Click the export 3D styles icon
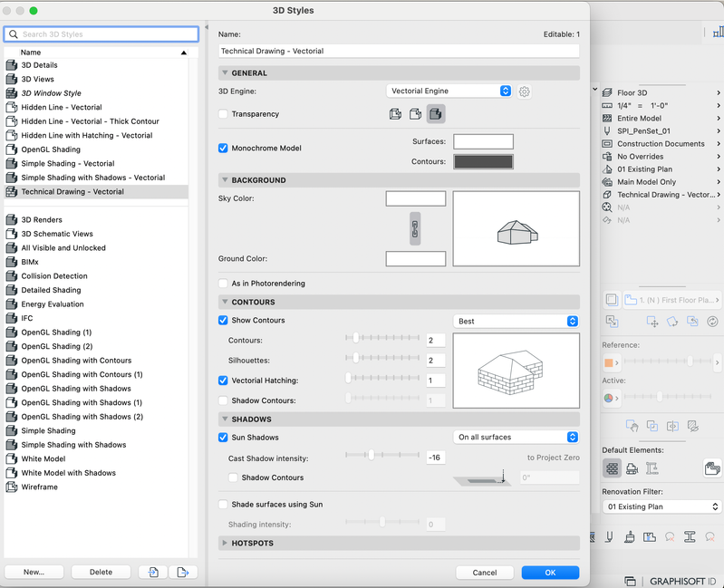This screenshot has width=724, height=588. point(182,572)
